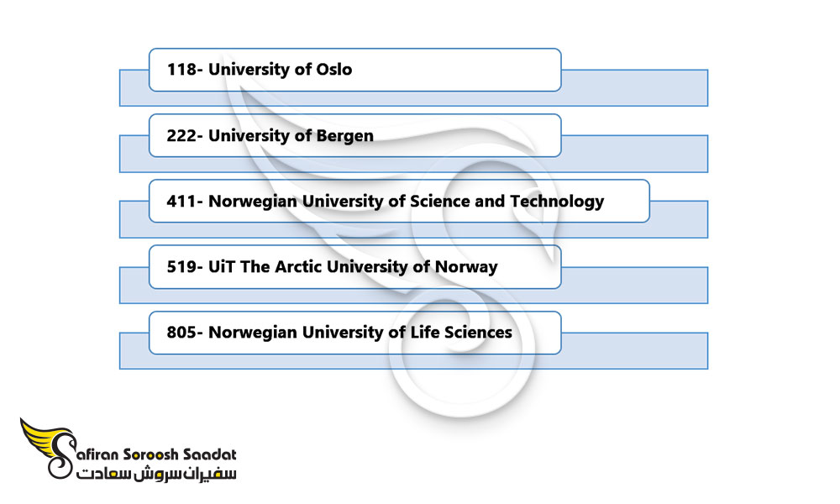Click the number 411 ranking label
Viewport: 840px width, 504px height.
point(181,201)
